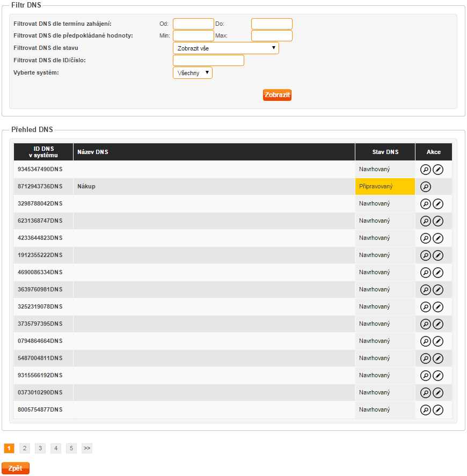Go to page 3
This screenshot has width=467, height=476.
pos(40,448)
